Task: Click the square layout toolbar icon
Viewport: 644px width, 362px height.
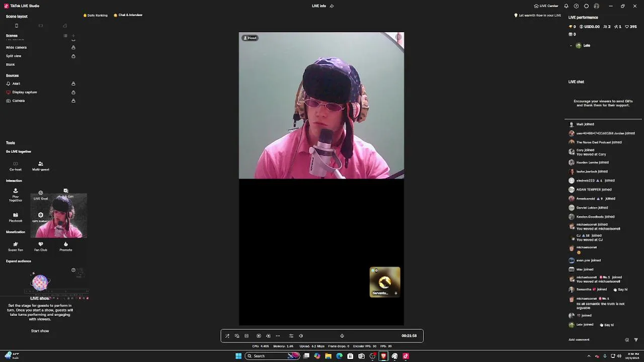Action: pyautogui.click(x=247, y=336)
